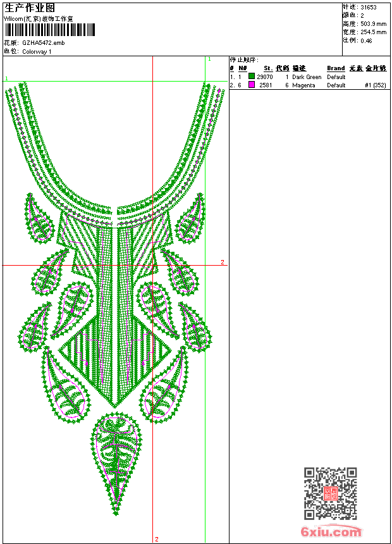Viewport: 392px width, 544px height.
Task: Click the 生产作业图 title heading
Action: (x=30, y=7)
